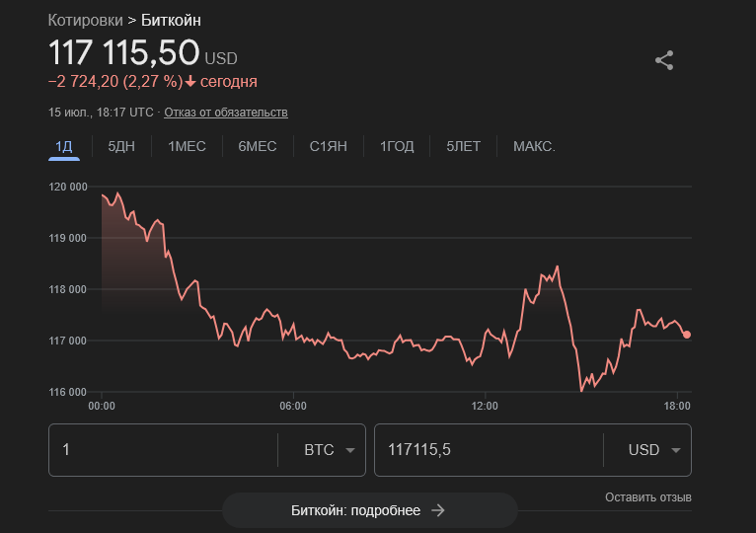Switch to the 1МЕС range tab
Image resolution: width=756 pixels, height=533 pixels.
pyautogui.click(x=187, y=146)
